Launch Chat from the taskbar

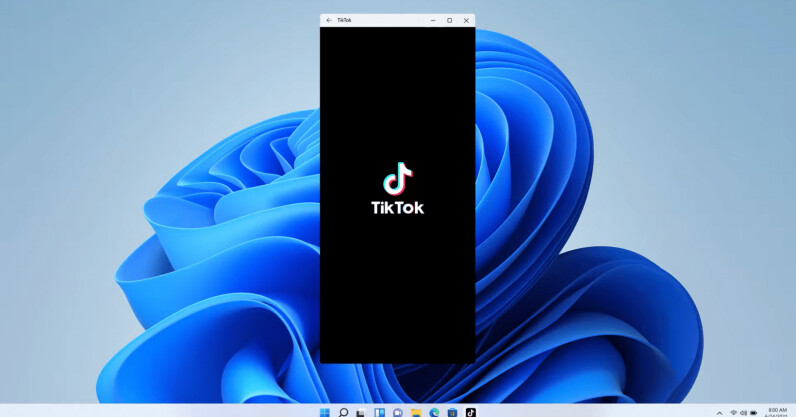[x=397, y=412]
